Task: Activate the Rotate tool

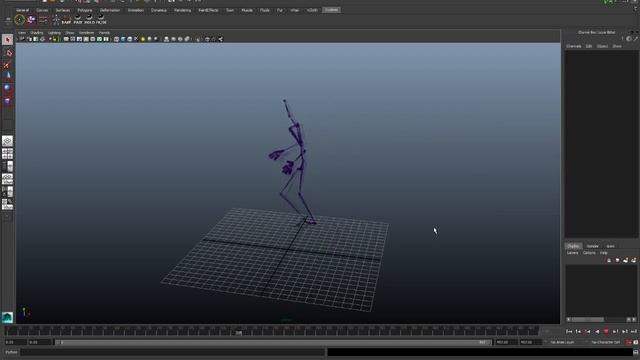Action: tap(7, 88)
